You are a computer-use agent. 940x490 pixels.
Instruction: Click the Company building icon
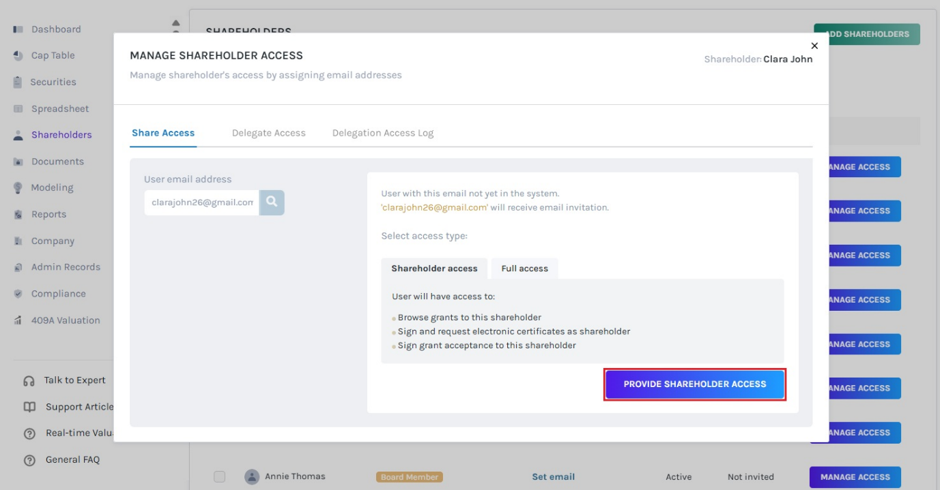[x=18, y=241]
